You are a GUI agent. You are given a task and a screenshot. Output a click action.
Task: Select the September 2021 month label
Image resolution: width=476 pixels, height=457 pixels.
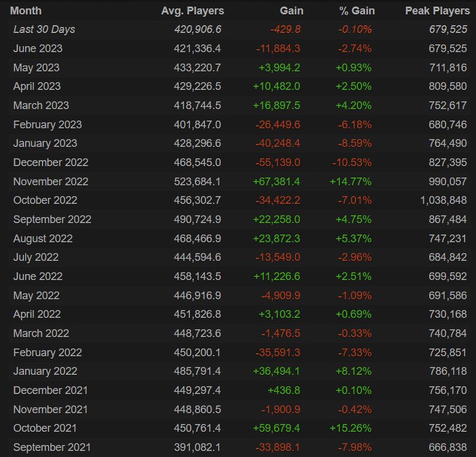pos(52,447)
